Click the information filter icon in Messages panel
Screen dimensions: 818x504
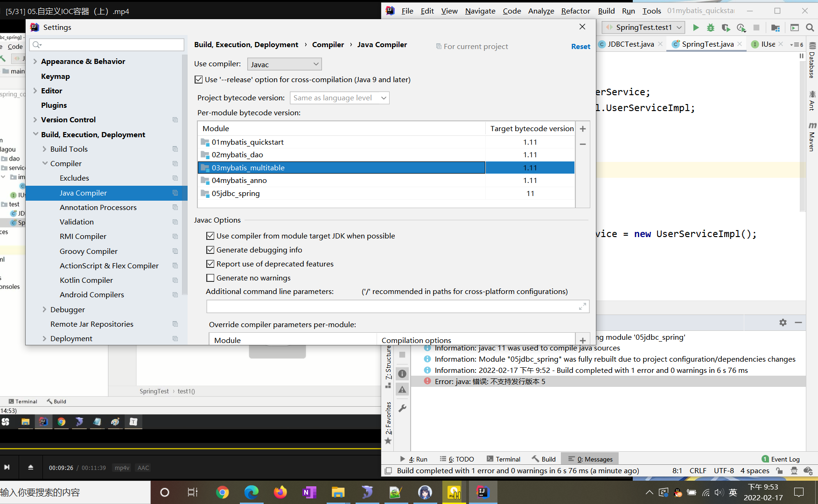pos(402,374)
